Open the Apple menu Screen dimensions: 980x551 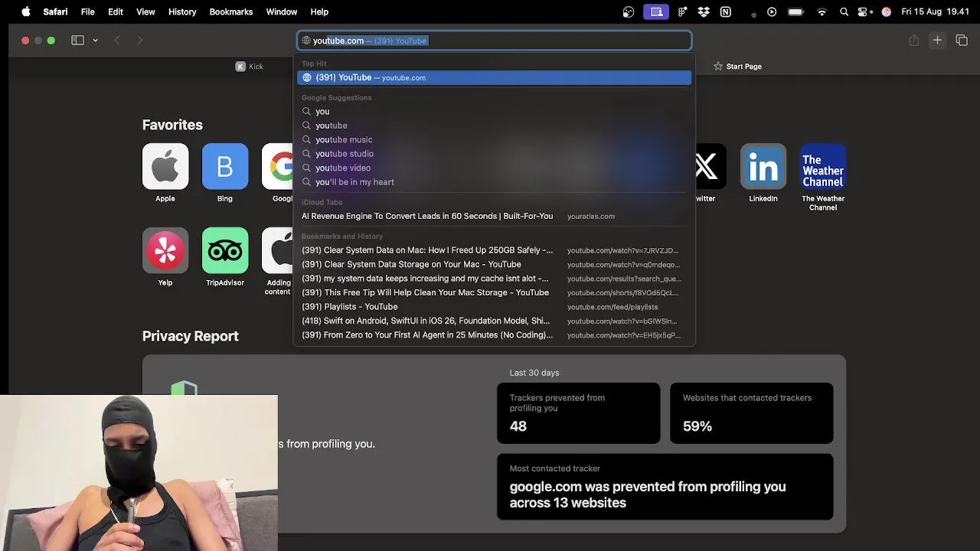[26, 11]
